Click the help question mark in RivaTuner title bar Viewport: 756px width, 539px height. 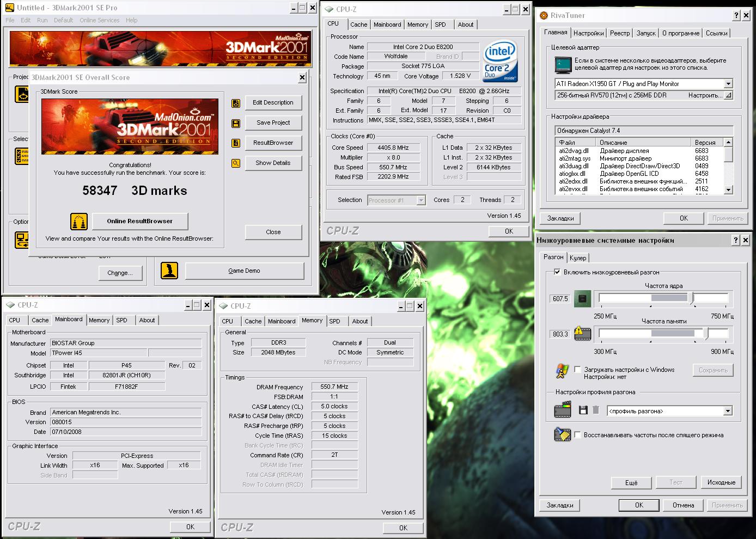(736, 15)
